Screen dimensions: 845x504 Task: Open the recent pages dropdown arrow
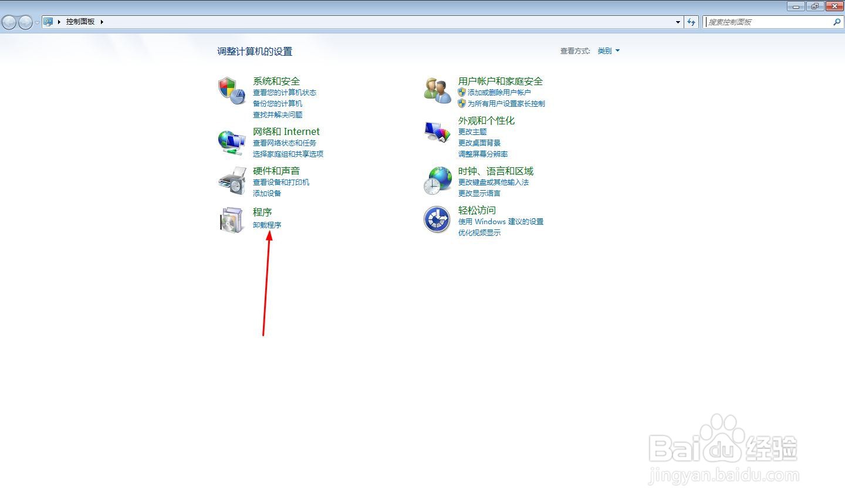coord(37,22)
